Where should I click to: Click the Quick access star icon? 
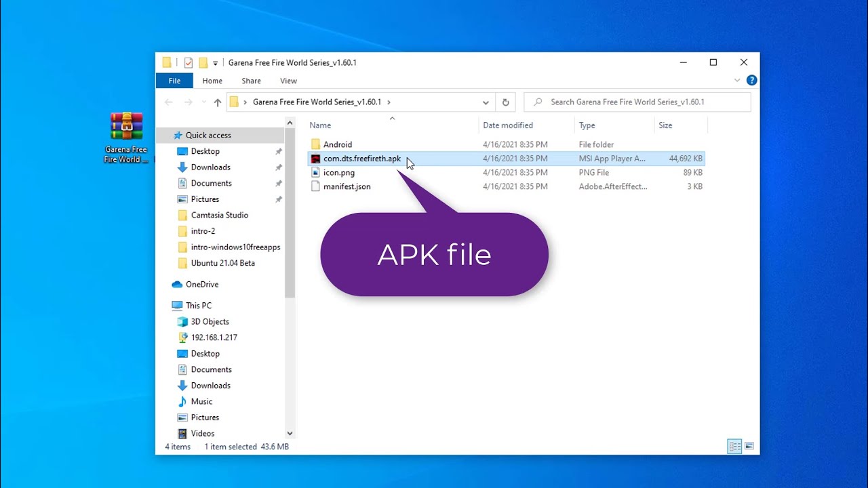(x=178, y=136)
